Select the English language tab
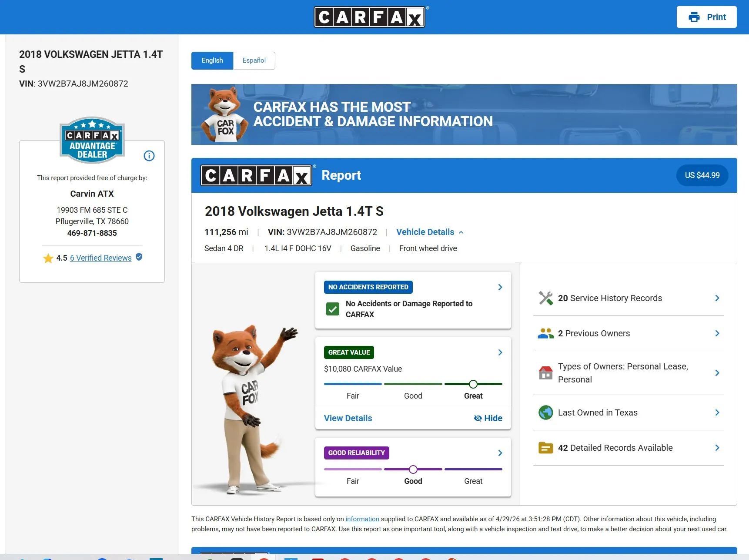The width and height of the screenshot is (749, 560). coord(212,60)
